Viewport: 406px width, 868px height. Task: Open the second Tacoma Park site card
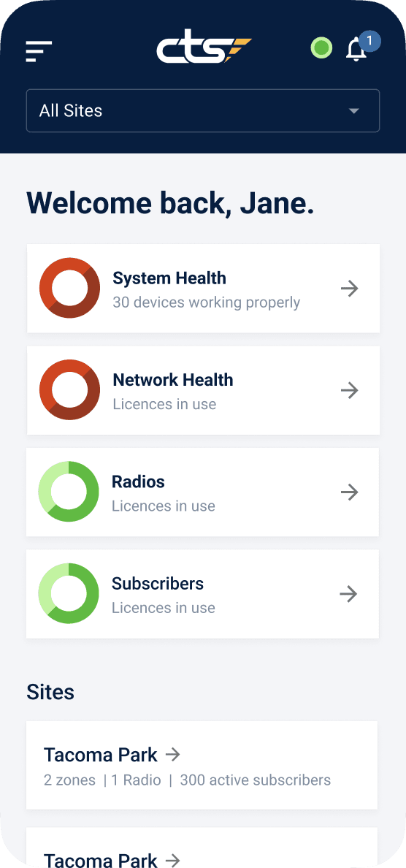pyautogui.click(x=202, y=847)
